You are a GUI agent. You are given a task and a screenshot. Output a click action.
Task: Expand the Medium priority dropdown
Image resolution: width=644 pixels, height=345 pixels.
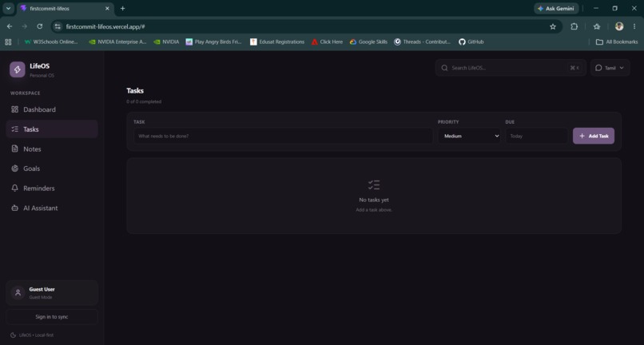point(469,136)
